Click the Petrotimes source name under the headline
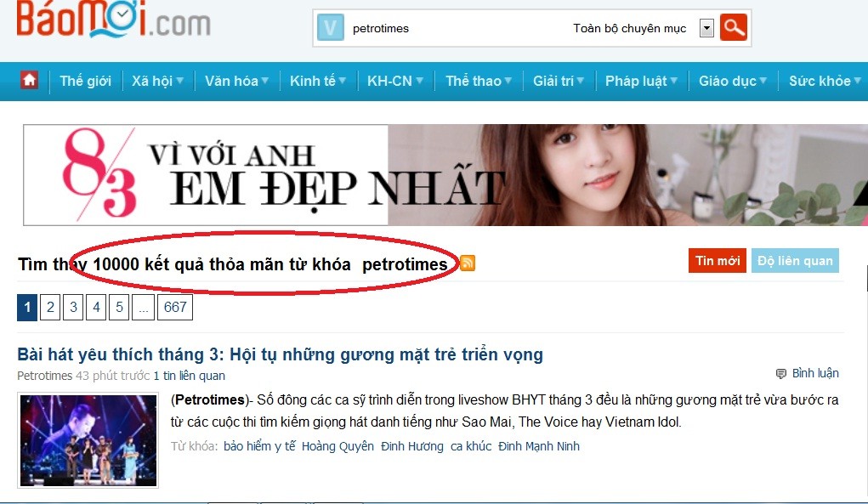The width and height of the screenshot is (868, 504). click(45, 376)
